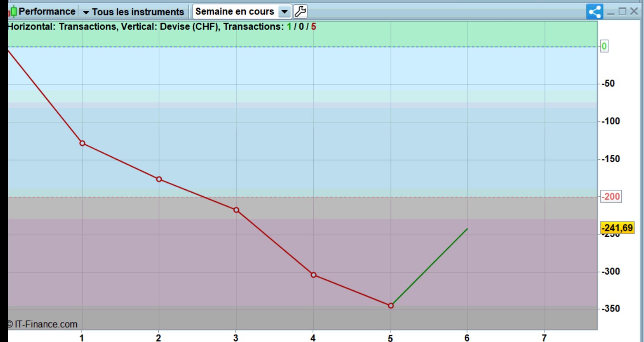Click the red losing count 5 in header
Viewport: 644px width, 342px height.
[314, 27]
